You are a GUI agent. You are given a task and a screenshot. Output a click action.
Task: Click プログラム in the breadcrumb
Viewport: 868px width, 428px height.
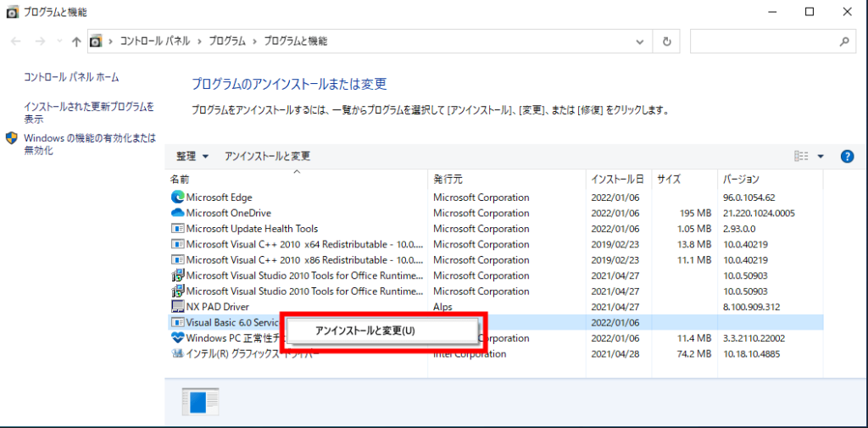point(227,42)
